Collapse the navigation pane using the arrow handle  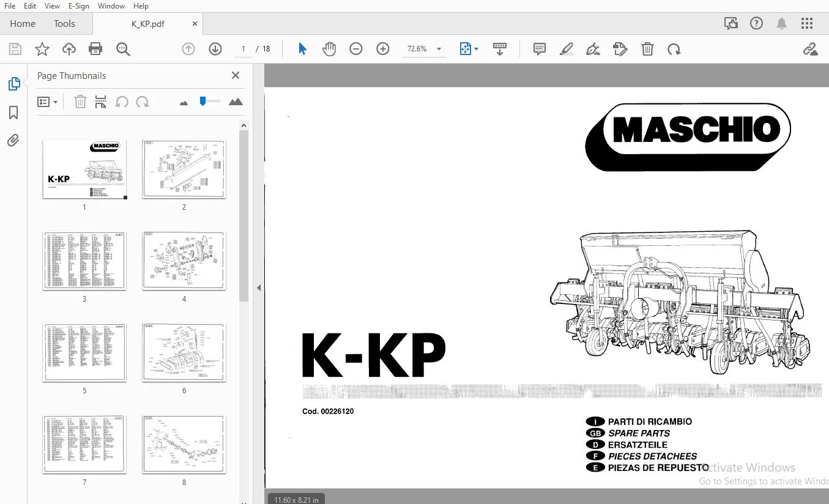tap(259, 287)
